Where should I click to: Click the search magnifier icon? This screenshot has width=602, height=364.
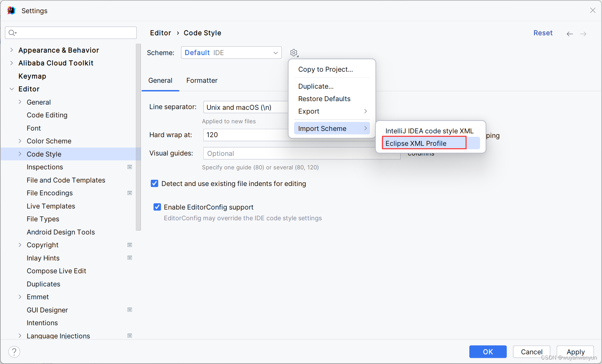tap(12, 33)
